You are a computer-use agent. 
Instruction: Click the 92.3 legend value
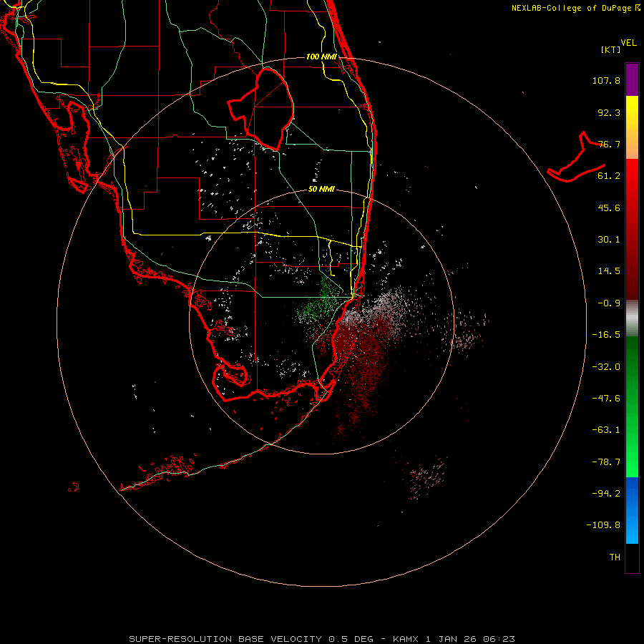point(609,112)
